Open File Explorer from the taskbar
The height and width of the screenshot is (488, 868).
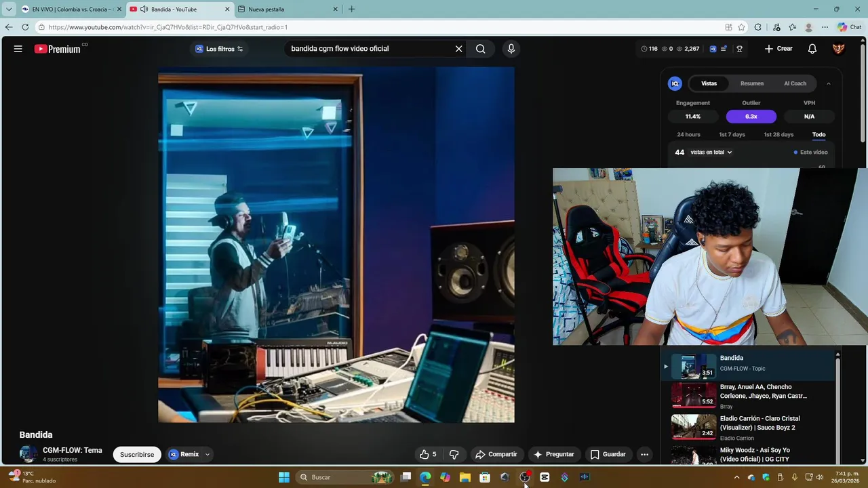[x=465, y=477]
